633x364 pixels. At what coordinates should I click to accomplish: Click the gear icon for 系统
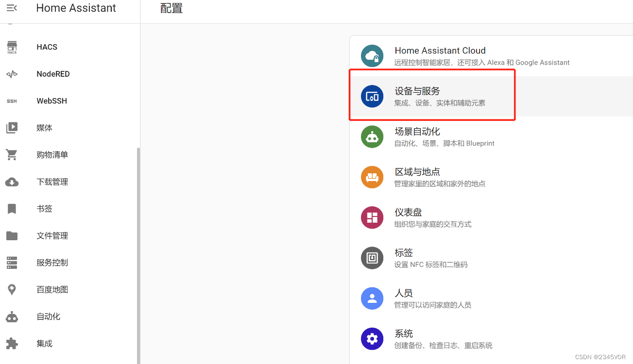(372, 338)
